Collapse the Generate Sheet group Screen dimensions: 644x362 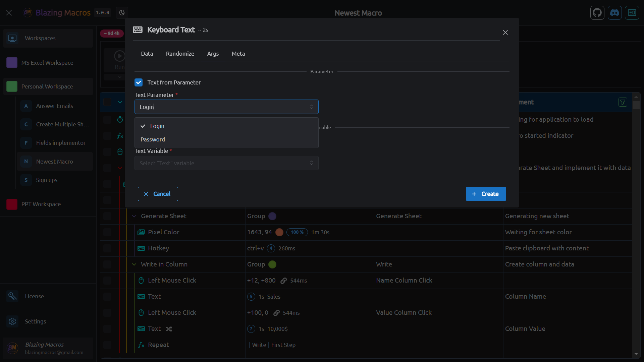click(x=134, y=216)
